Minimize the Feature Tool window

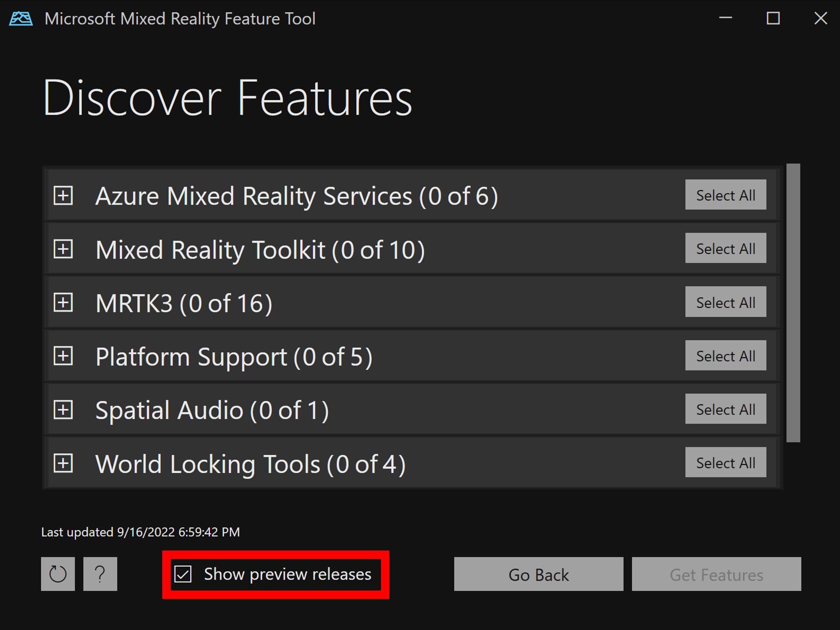point(725,18)
